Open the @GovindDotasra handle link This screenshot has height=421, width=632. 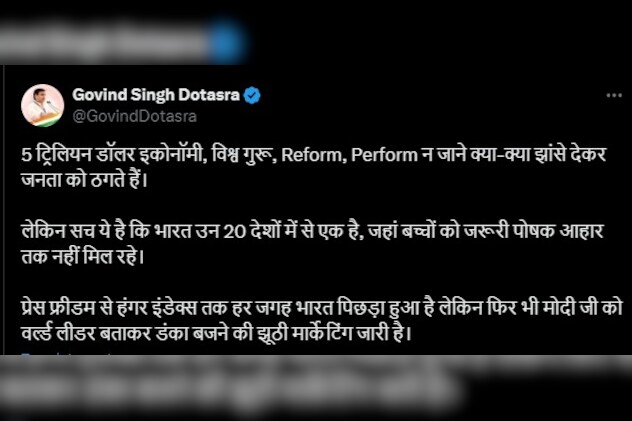pyautogui.click(x=135, y=116)
